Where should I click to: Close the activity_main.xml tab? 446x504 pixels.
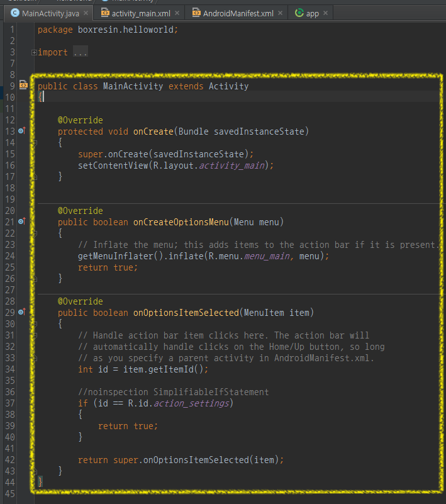[177, 13]
